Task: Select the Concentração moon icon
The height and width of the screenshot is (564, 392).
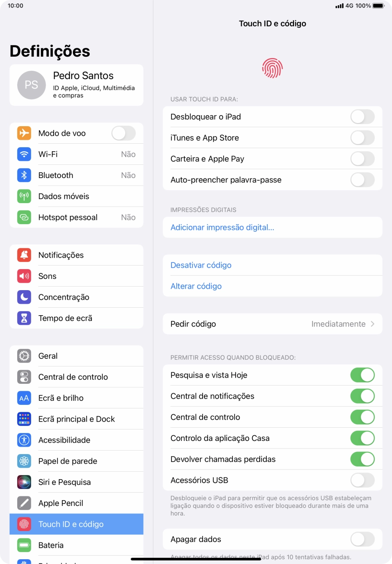Action: (24, 297)
